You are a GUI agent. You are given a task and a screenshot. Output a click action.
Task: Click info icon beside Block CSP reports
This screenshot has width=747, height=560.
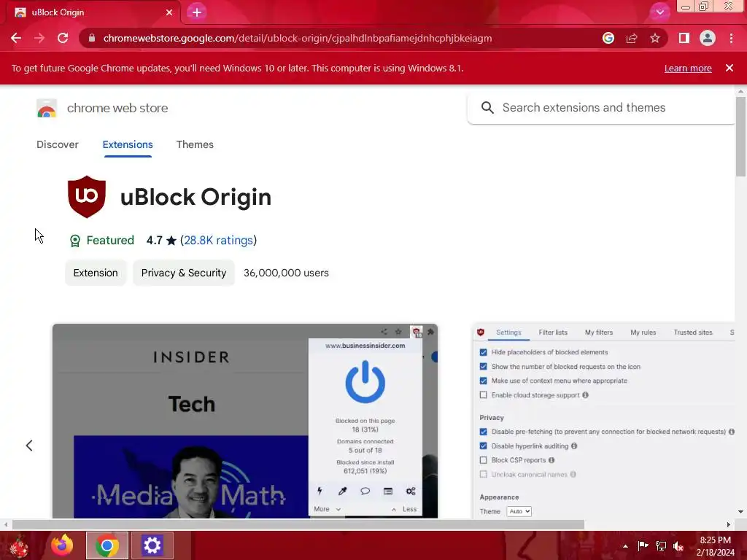551,461
